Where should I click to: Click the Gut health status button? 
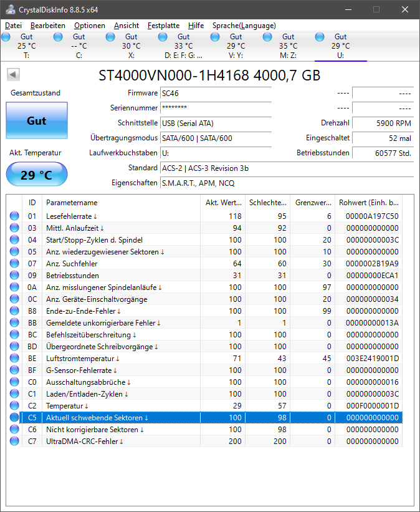37,120
